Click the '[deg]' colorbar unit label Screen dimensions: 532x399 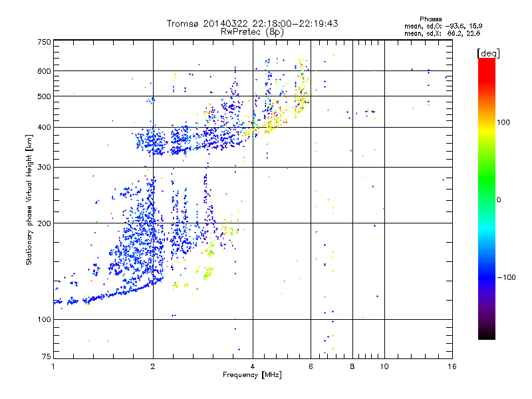point(488,53)
